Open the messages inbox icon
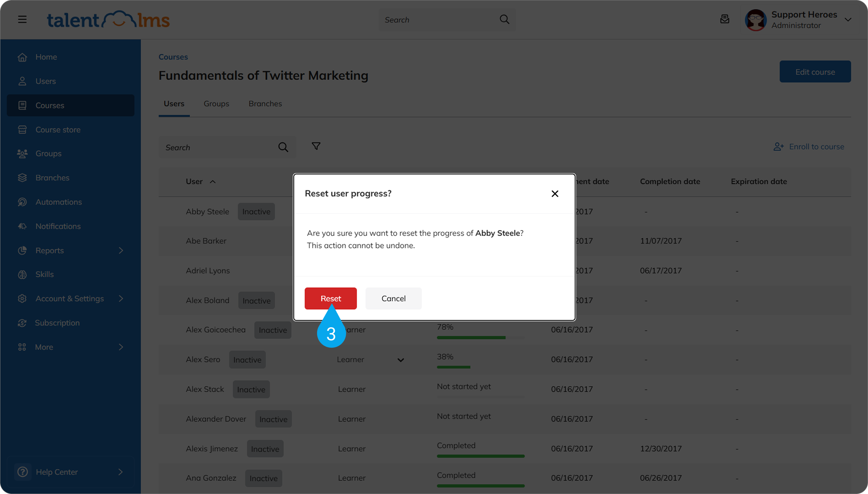 coord(724,19)
